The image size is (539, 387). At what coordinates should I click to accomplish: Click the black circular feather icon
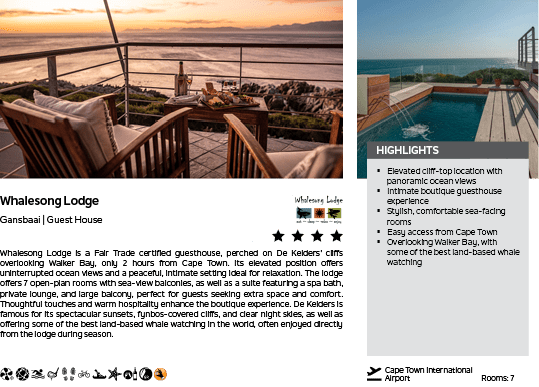[x=146, y=374]
